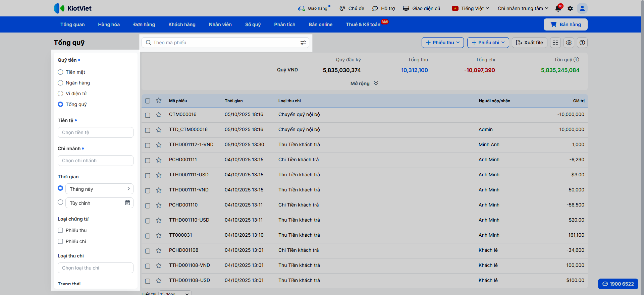The width and height of the screenshot is (644, 295).
Task: Click the Tồn quỹ info icon
Action: (x=576, y=60)
